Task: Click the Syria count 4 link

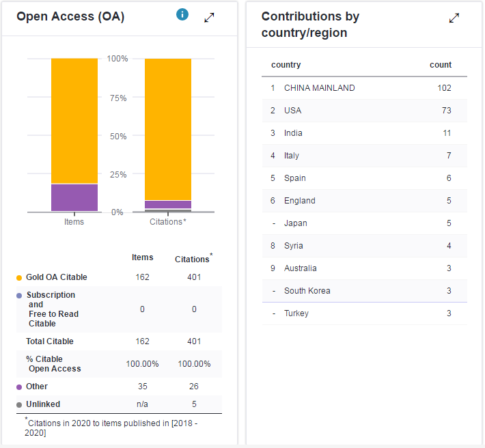Action: 448,246
